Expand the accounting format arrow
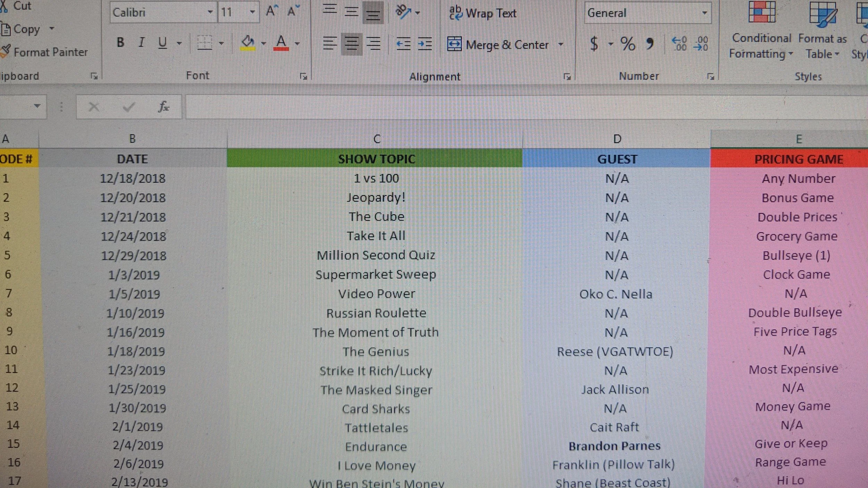 click(611, 44)
